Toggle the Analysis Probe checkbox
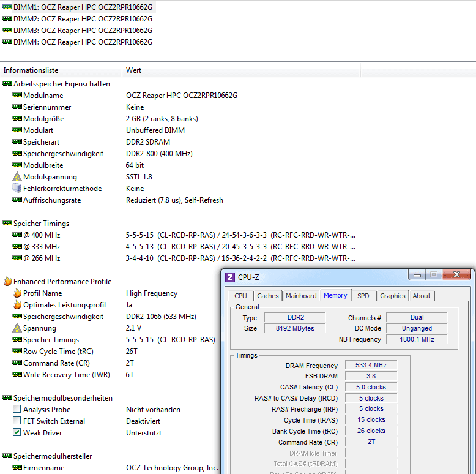This screenshot has width=476, height=474. click(x=17, y=409)
